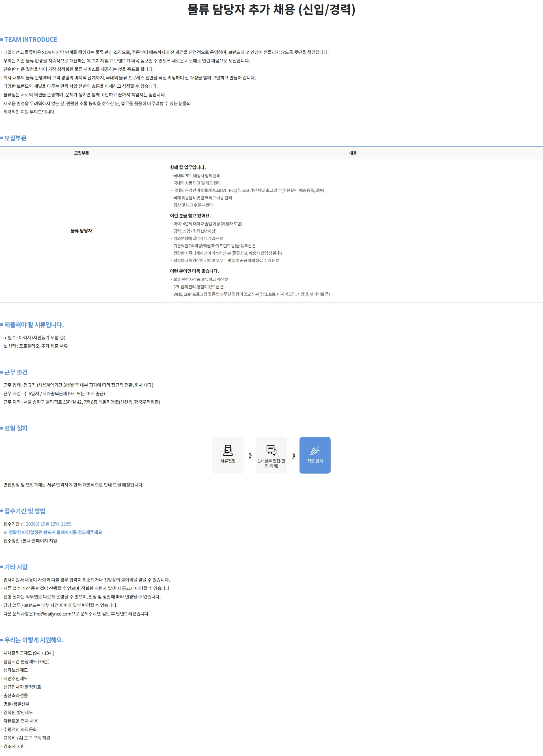Click the 이런 분이면 더욱 좋습니다. subheading
543x756 pixels.
(x=195, y=271)
